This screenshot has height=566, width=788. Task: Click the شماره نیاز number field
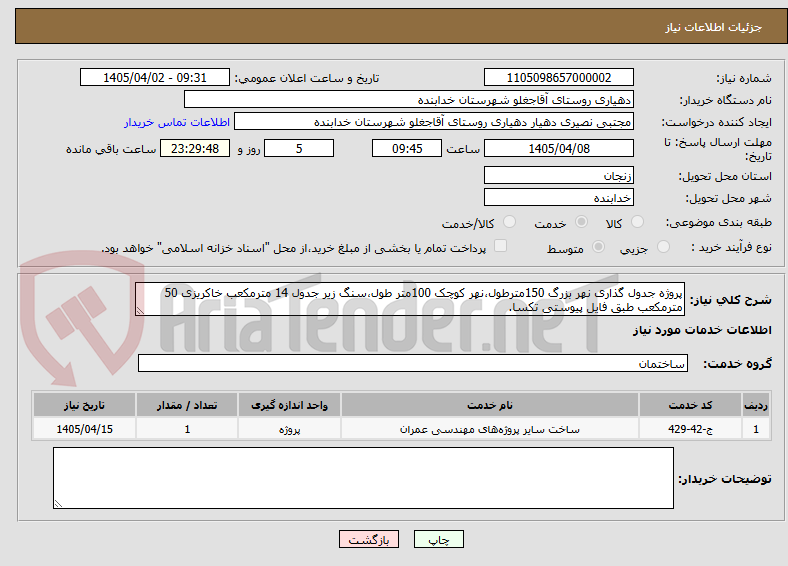pyautogui.click(x=559, y=77)
